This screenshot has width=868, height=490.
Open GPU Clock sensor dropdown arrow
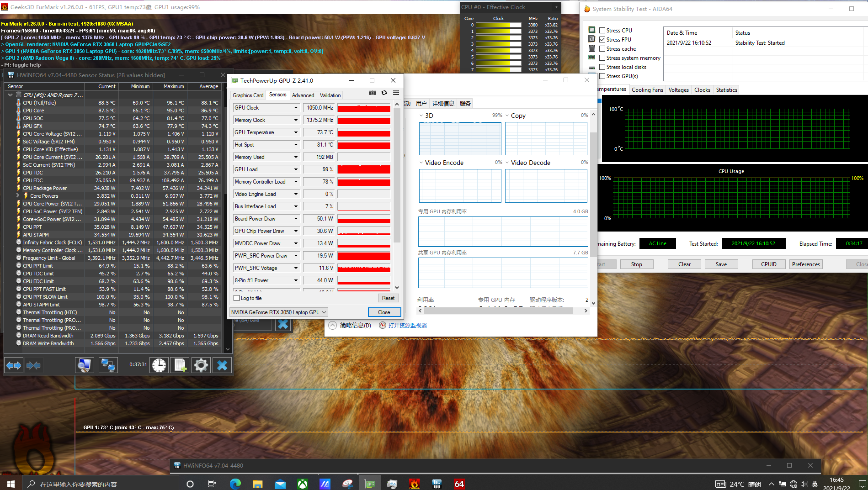tap(296, 108)
